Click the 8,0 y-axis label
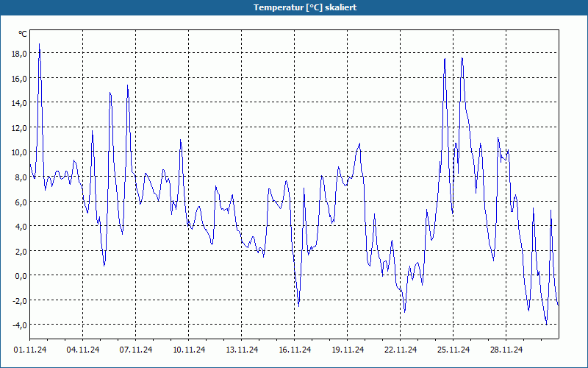Screen dimensions: 588x368 tap(21, 177)
